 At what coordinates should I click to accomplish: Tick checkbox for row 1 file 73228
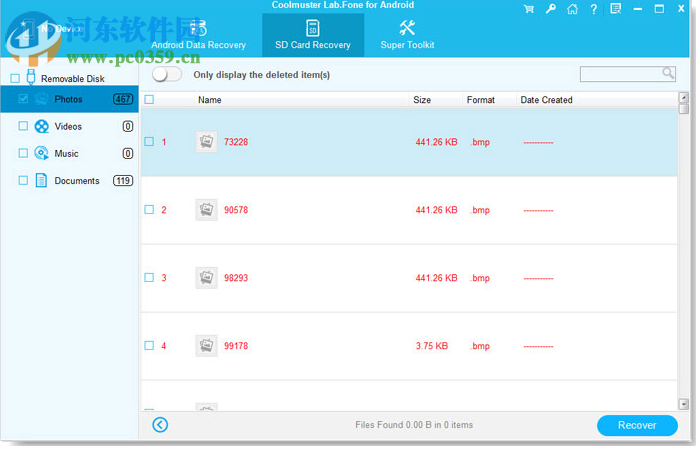pyautogui.click(x=149, y=142)
